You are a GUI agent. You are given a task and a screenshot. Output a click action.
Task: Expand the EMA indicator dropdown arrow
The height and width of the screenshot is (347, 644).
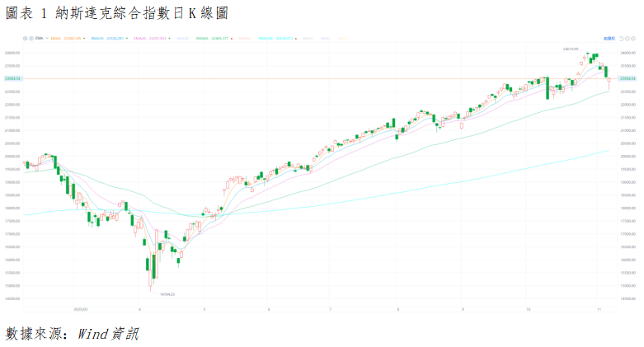(x=45, y=38)
